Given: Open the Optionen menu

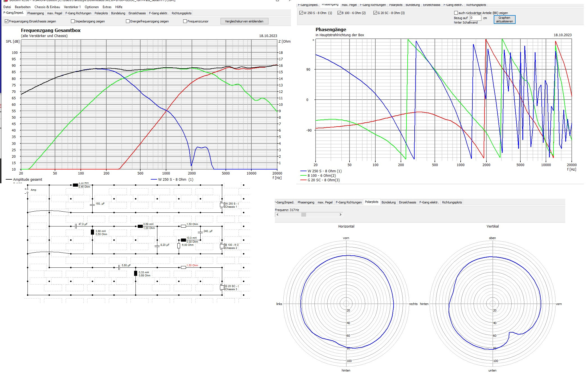Looking at the screenshot, I should click(91, 7).
